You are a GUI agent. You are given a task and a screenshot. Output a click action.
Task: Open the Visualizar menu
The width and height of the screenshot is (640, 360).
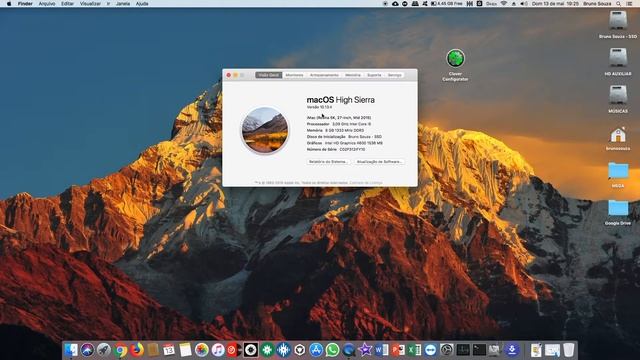pos(90,4)
